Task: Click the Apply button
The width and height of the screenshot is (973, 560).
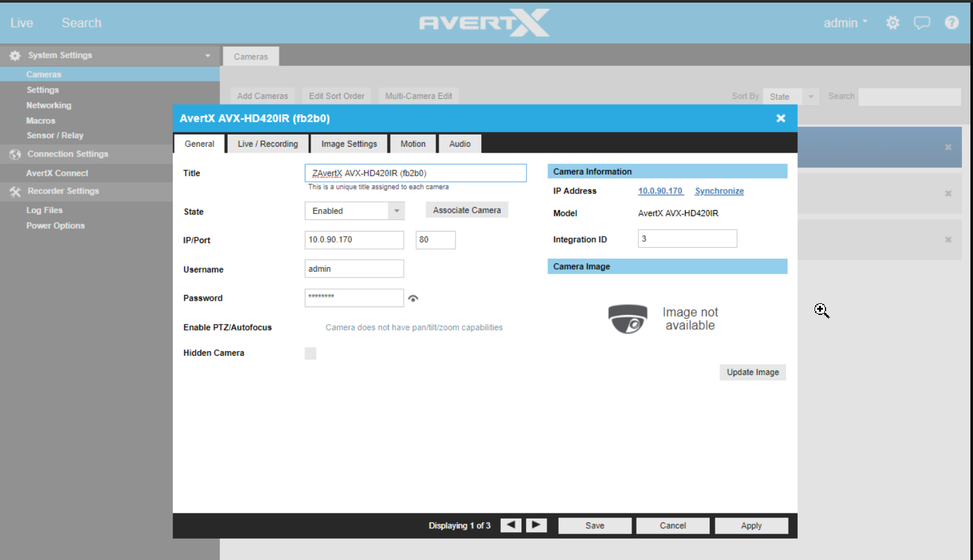Action: coord(752,526)
